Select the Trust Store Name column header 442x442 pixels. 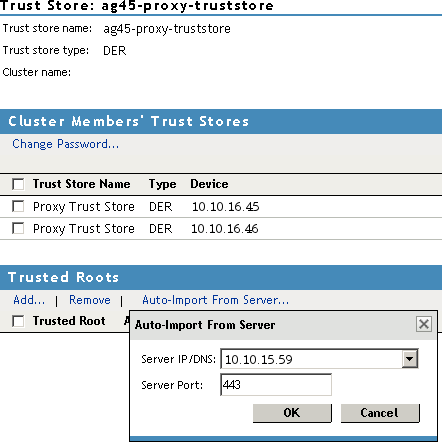(x=81, y=184)
